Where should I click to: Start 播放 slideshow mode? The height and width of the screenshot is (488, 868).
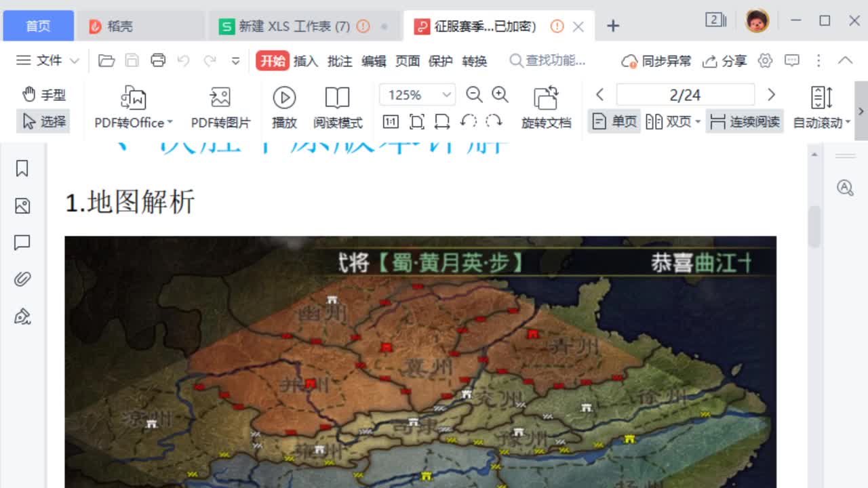tap(284, 107)
